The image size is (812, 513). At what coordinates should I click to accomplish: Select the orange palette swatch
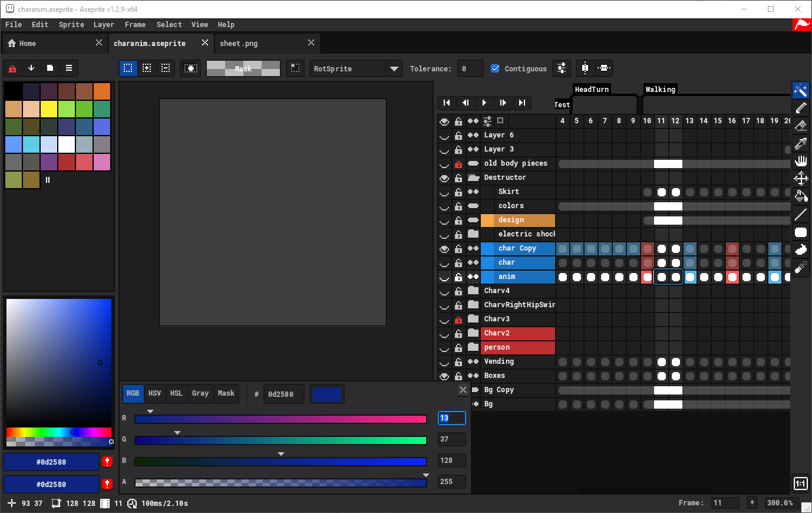click(102, 91)
